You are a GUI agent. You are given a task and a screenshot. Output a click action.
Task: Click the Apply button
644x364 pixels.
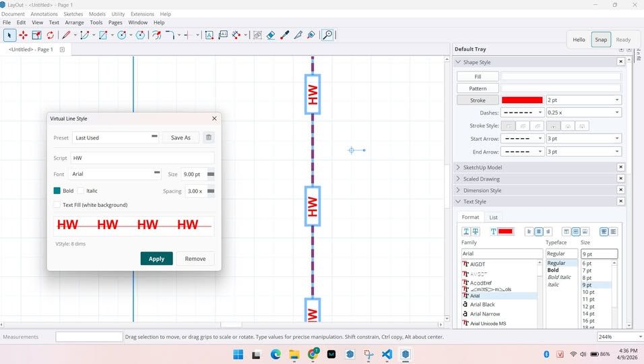click(x=156, y=259)
